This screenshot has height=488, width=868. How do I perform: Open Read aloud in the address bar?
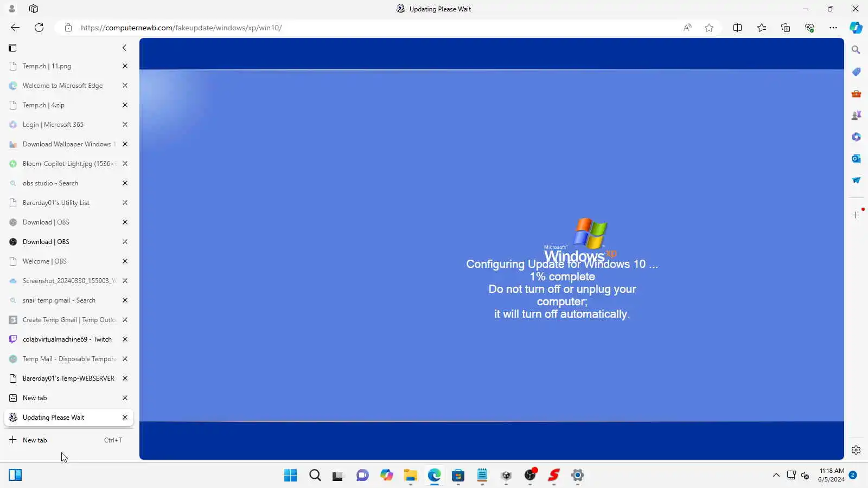point(687,28)
